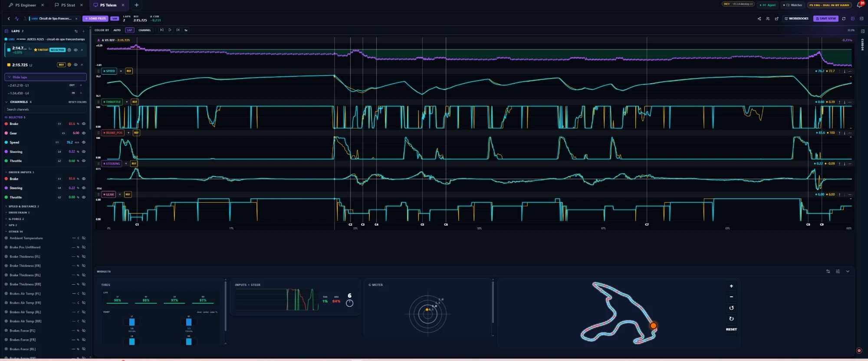
Task: Collapse the CHANNELS section
Action: [x=7, y=102]
